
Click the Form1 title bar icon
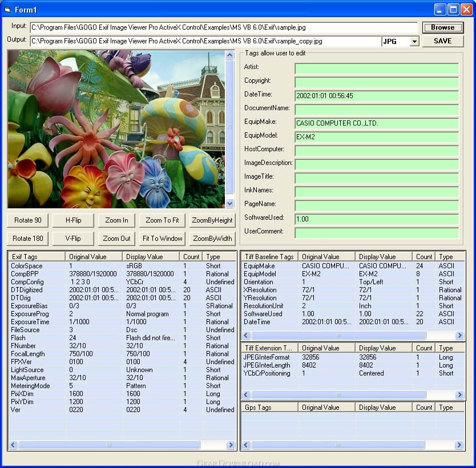[7, 10]
